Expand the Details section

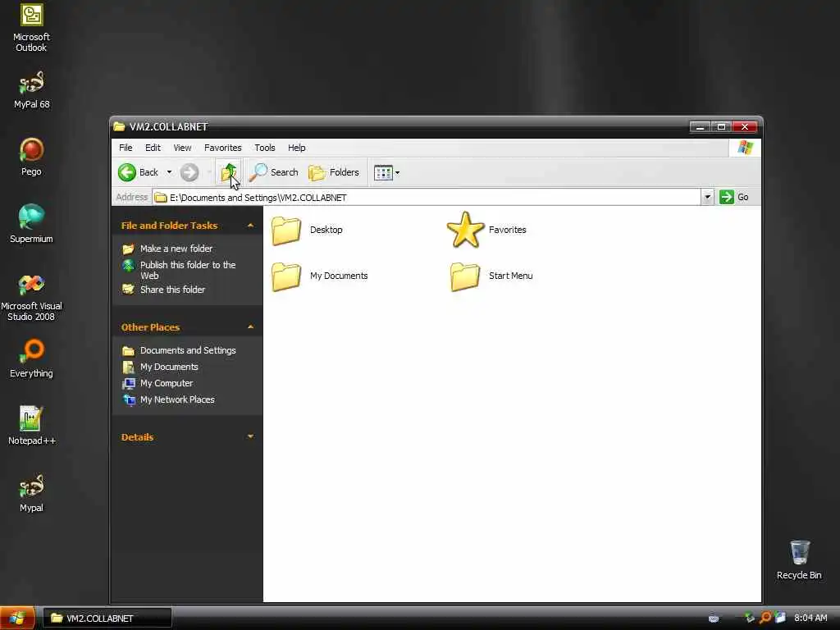[250, 436]
